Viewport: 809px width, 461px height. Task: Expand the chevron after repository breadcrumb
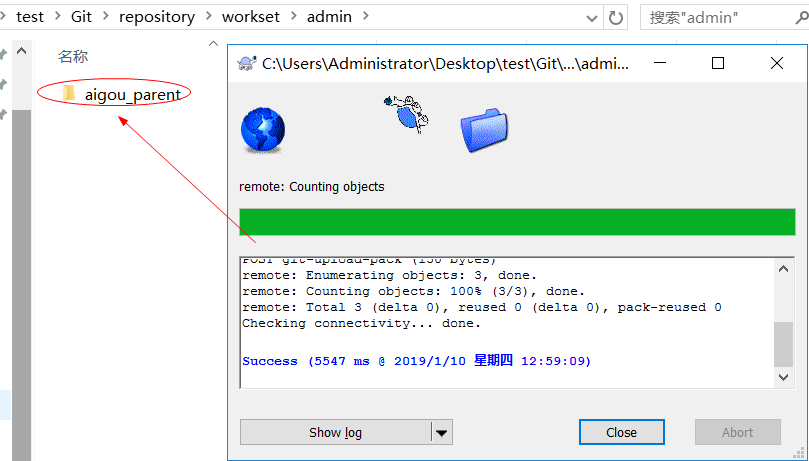[209, 17]
